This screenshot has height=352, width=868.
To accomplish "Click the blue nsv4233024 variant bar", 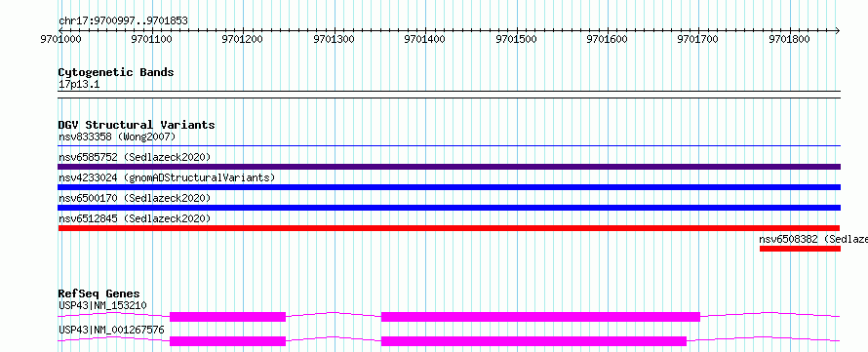I will click(449, 187).
